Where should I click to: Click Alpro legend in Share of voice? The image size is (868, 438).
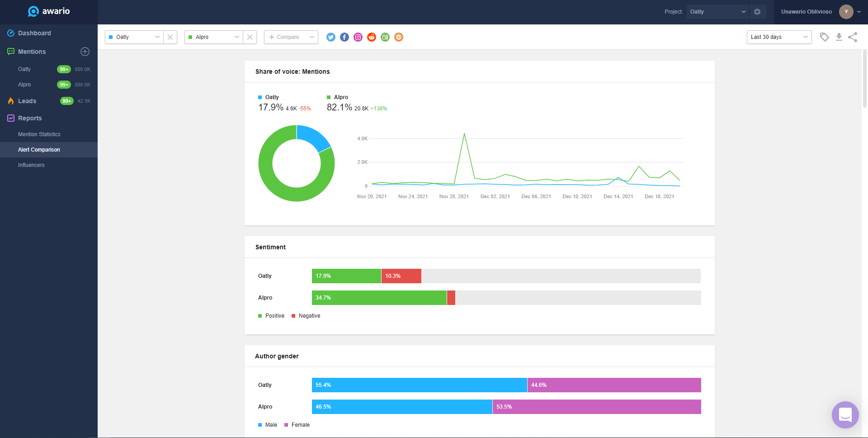click(x=338, y=97)
